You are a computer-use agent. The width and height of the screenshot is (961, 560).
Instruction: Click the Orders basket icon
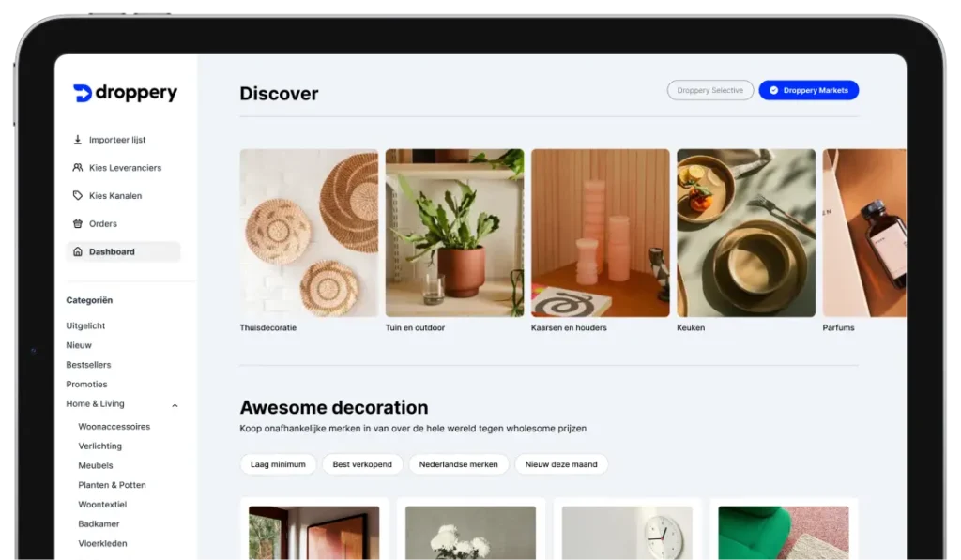pyautogui.click(x=78, y=223)
